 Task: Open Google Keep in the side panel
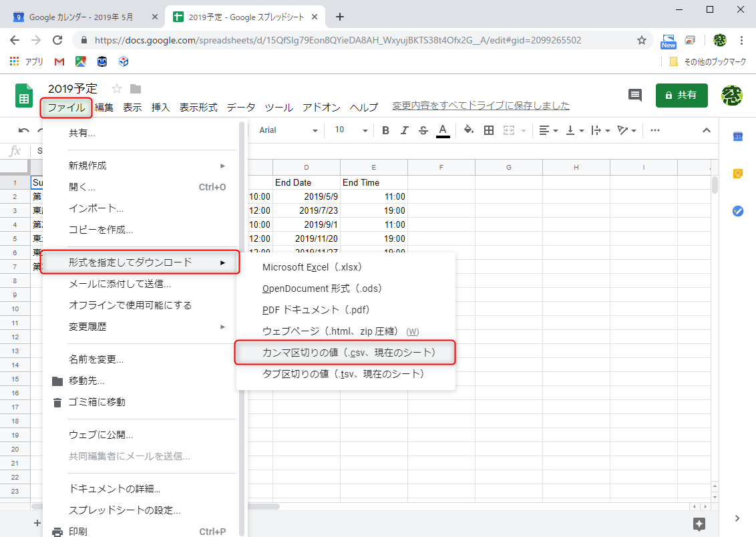(737, 173)
